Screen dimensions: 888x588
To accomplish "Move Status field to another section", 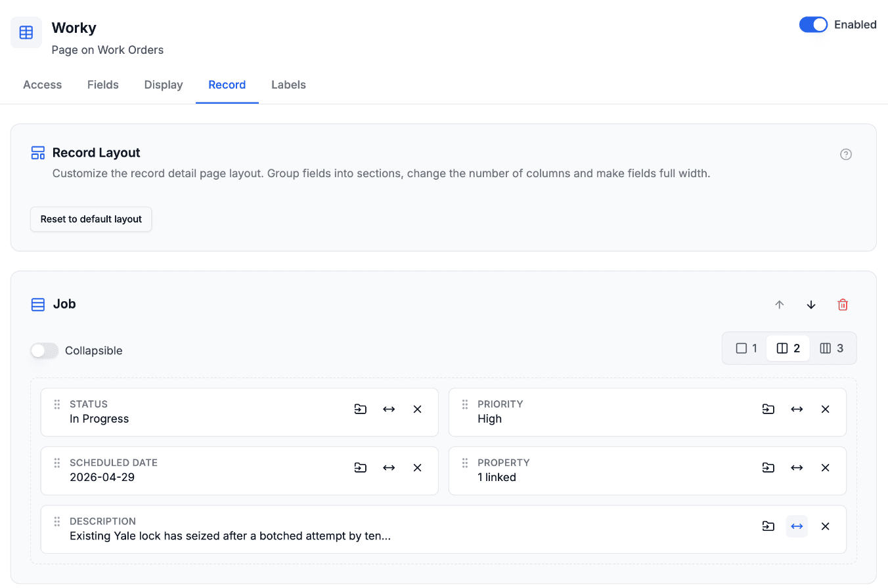I will coord(361,409).
